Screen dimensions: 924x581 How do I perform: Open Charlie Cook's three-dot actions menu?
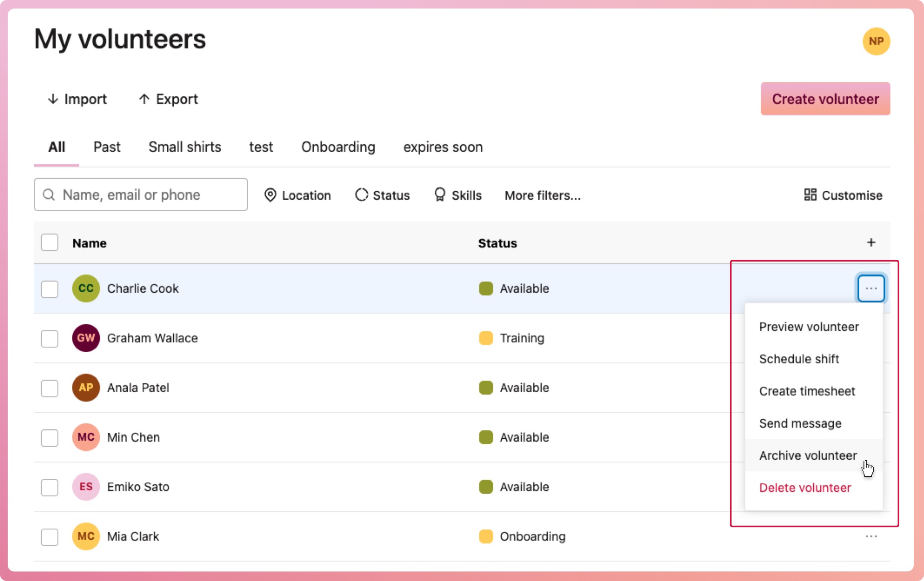(x=871, y=288)
